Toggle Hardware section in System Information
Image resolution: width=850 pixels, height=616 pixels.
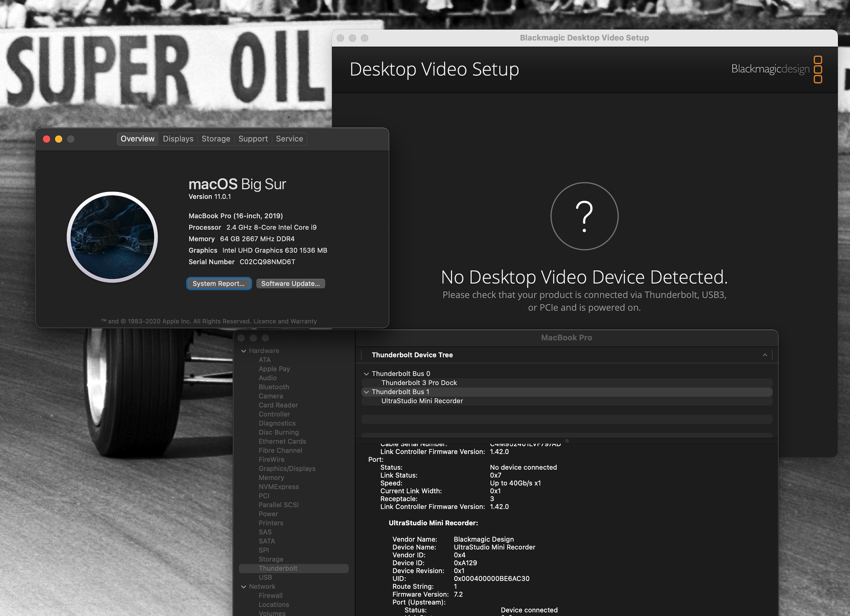246,350
